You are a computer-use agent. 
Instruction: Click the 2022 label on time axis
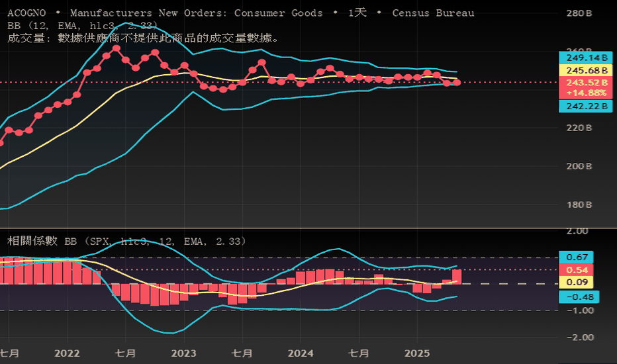click(x=67, y=353)
